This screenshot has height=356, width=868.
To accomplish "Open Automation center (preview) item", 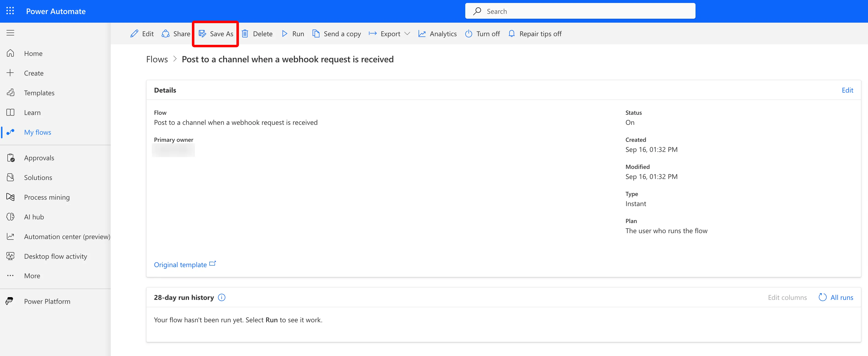I will pyautogui.click(x=55, y=237).
